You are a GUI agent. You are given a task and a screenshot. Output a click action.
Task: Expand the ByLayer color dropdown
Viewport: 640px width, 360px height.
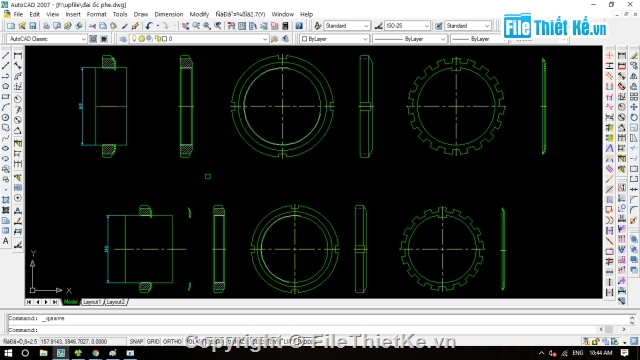click(x=334, y=39)
